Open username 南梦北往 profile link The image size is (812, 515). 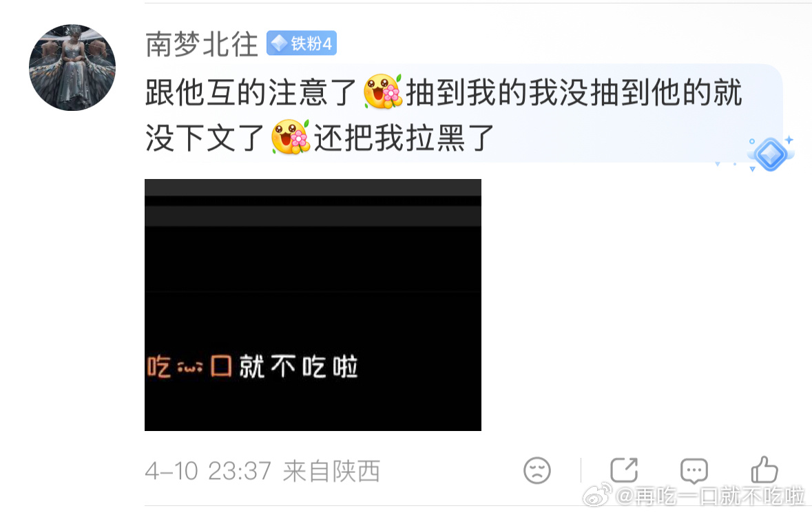[201, 44]
